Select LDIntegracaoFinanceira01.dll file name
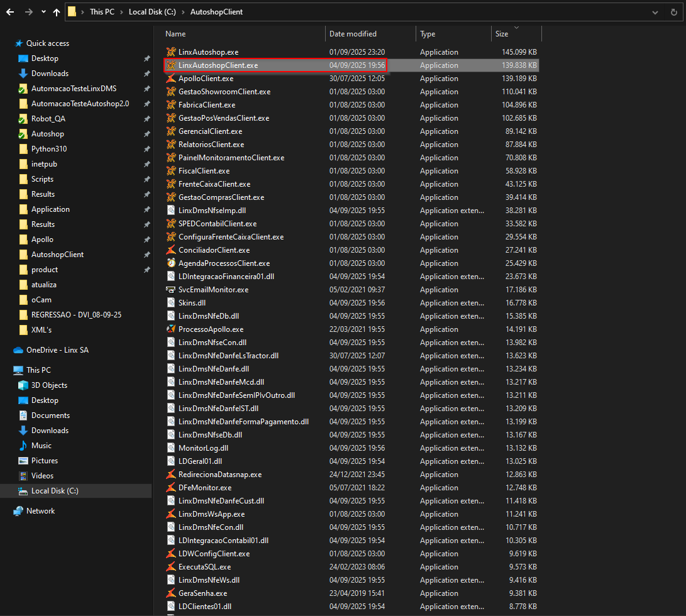The width and height of the screenshot is (686, 616). click(226, 277)
